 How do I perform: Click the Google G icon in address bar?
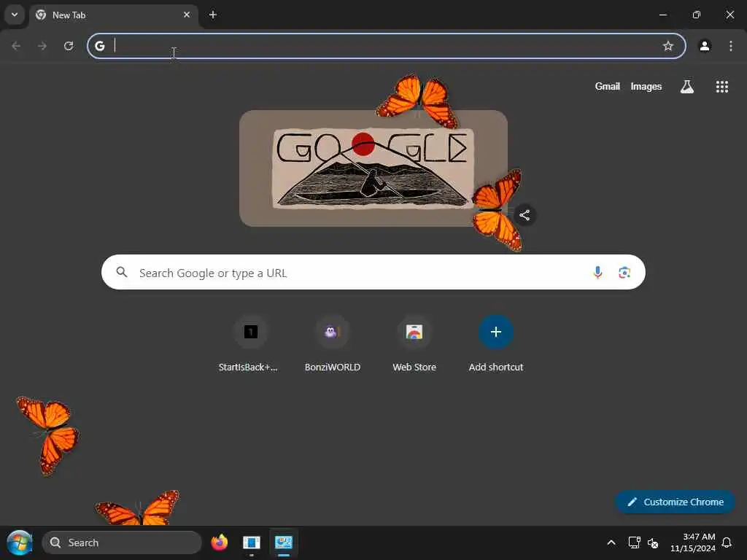pos(99,46)
